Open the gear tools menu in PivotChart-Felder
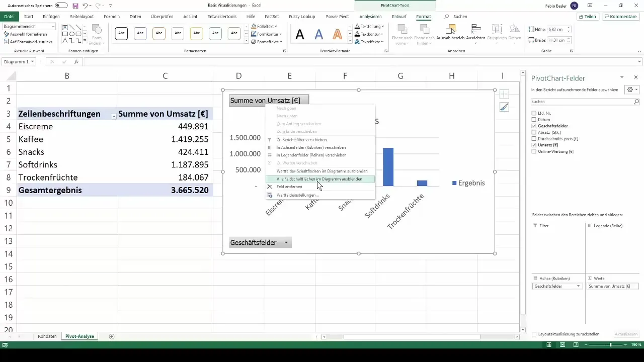Screen dimensions: 644x362 click(x=631, y=89)
